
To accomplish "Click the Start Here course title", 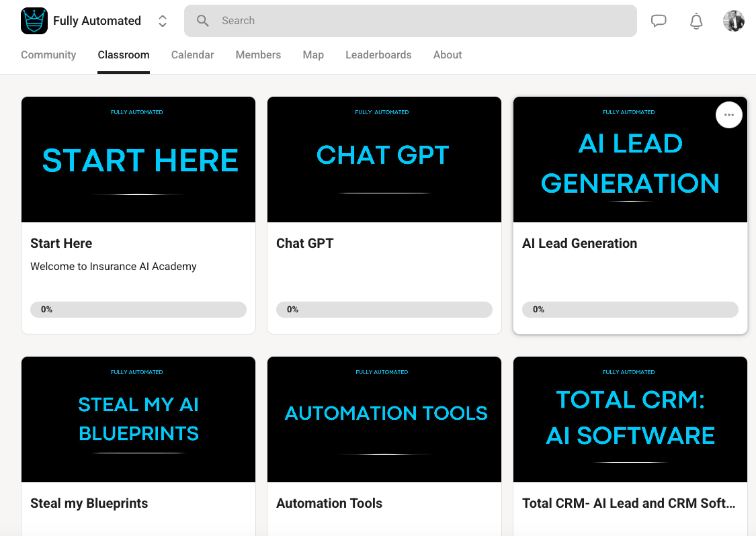I will coord(61,243).
